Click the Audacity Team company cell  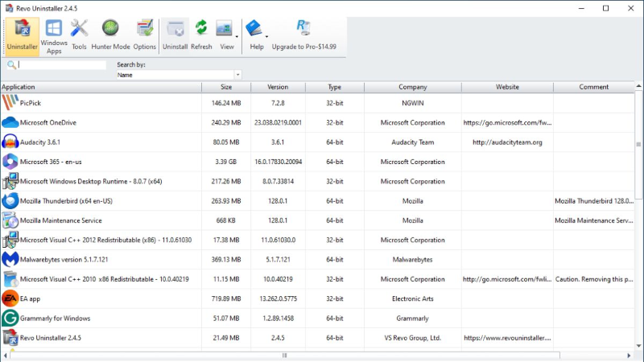[x=412, y=142]
